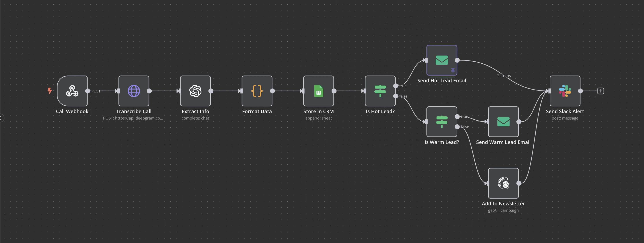Select the Send Hot Lead Email node

tap(442, 60)
